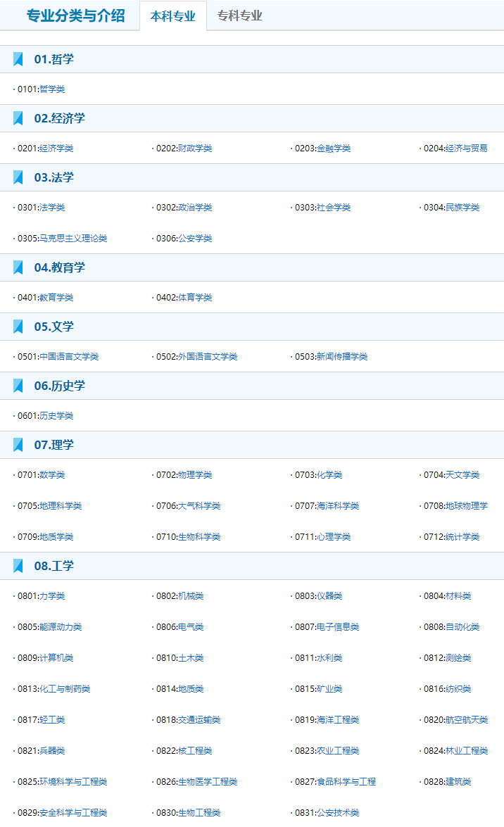The image size is (504, 827).
Task: Open 0711:心理学类 category
Action: tap(322, 537)
